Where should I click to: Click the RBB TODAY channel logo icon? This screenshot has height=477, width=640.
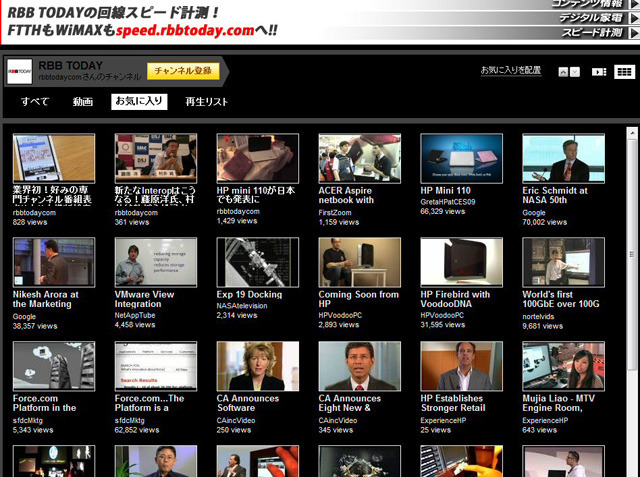(20, 71)
